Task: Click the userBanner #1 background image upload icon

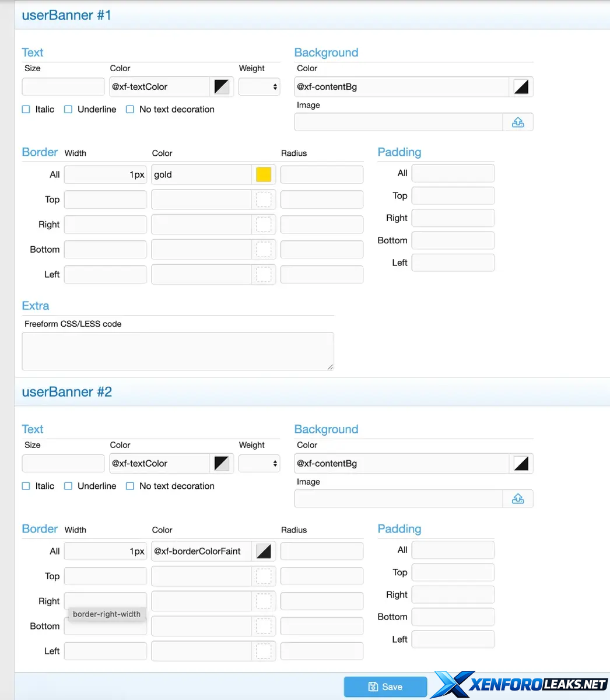Action: (518, 123)
